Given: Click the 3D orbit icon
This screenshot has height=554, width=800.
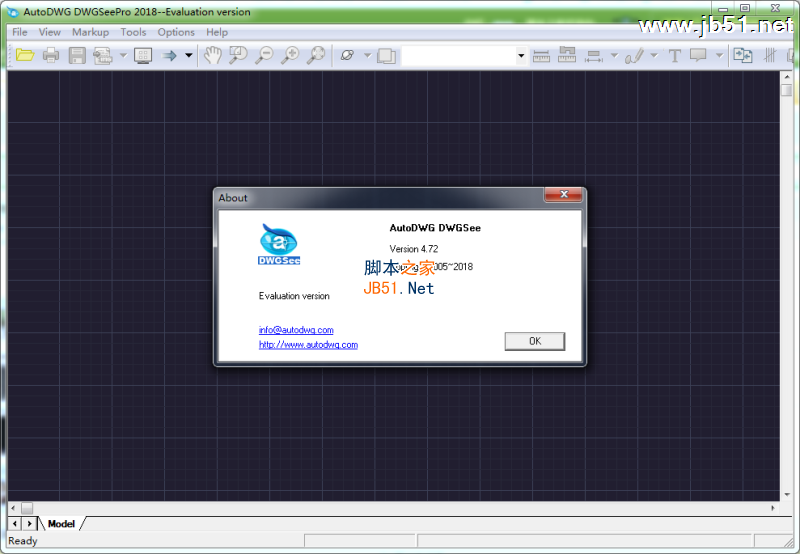Looking at the screenshot, I should coord(347,55).
